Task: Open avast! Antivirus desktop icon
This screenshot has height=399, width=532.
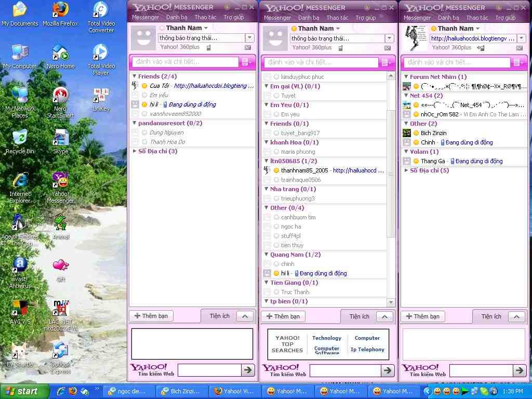Action: click(x=20, y=273)
